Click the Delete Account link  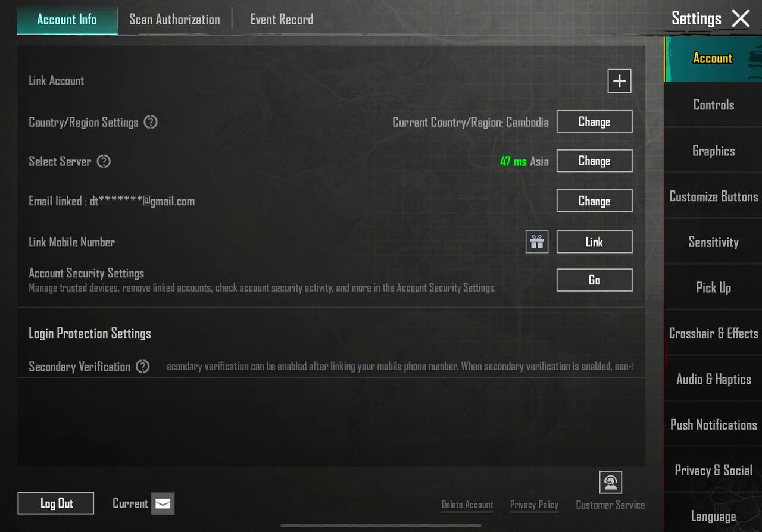[x=467, y=505]
